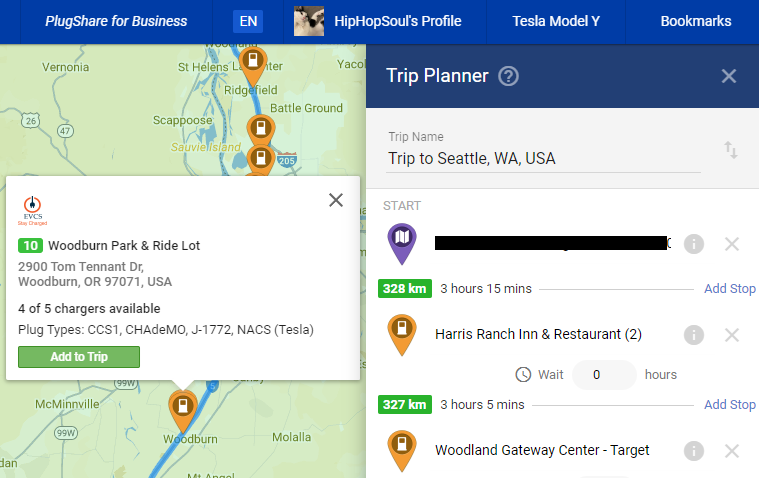This screenshot has width=759, height=478.
Task: Open the Bookmarks tab
Action: (696, 21)
